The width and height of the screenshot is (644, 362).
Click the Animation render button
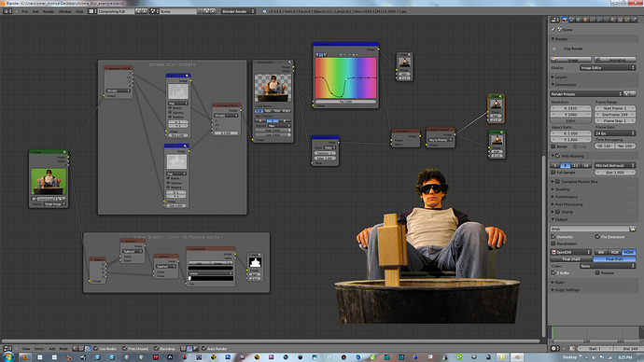(x=615, y=60)
